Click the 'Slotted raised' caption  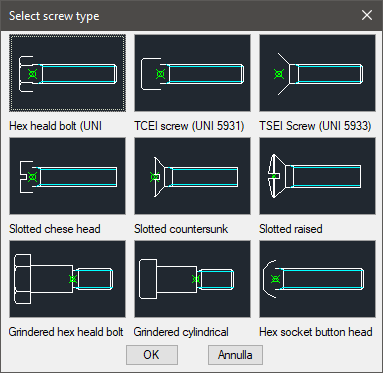pos(291,229)
